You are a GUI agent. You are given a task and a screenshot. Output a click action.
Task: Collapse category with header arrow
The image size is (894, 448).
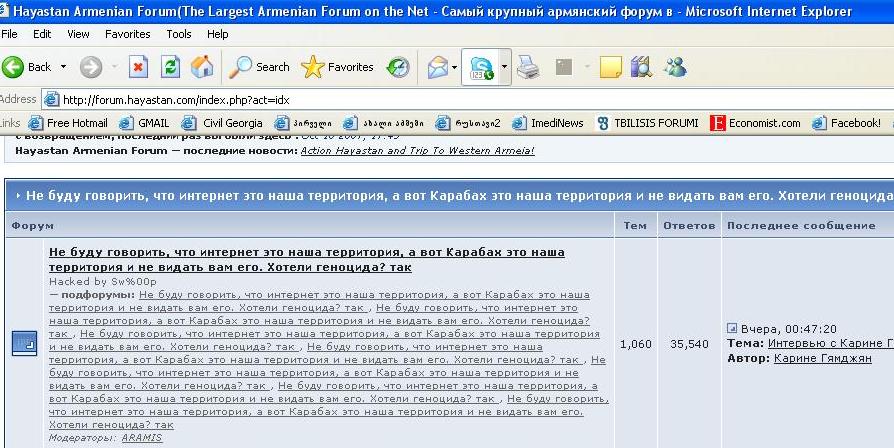click(x=18, y=196)
